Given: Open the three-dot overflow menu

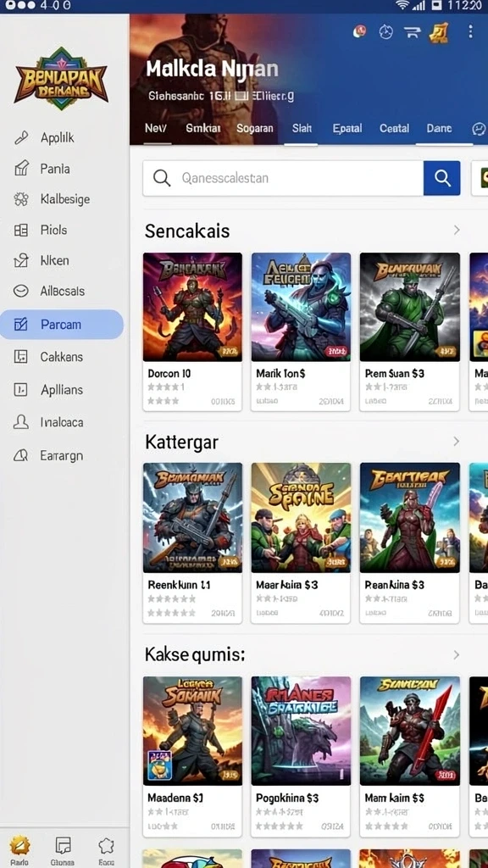Looking at the screenshot, I should coord(470,31).
